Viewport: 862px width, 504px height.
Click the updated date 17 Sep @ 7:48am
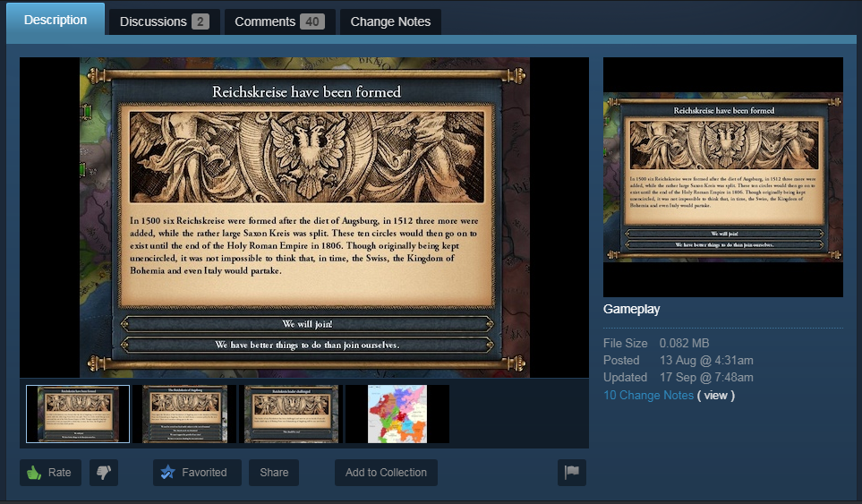tap(706, 377)
